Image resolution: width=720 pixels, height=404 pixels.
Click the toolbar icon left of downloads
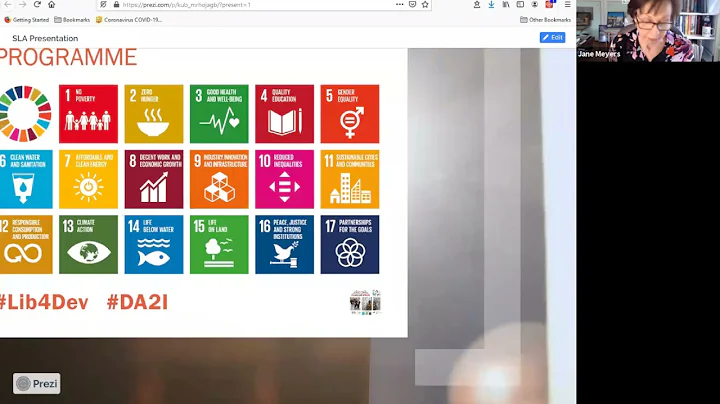[477, 5]
